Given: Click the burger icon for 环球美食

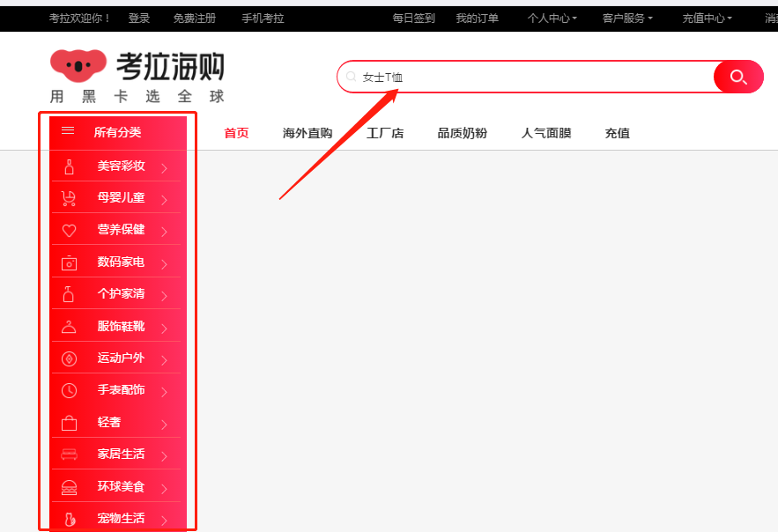Looking at the screenshot, I should pyautogui.click(x=69, y=488).
